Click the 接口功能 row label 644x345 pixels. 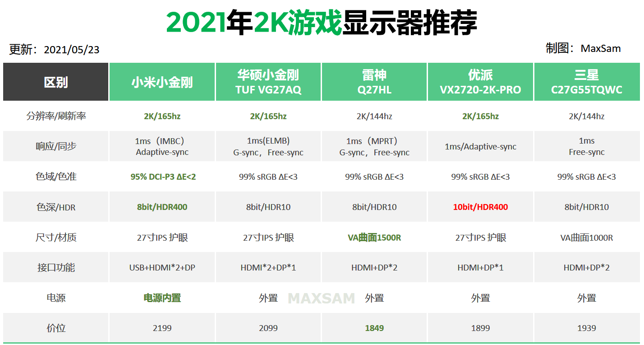click(56, 267)
